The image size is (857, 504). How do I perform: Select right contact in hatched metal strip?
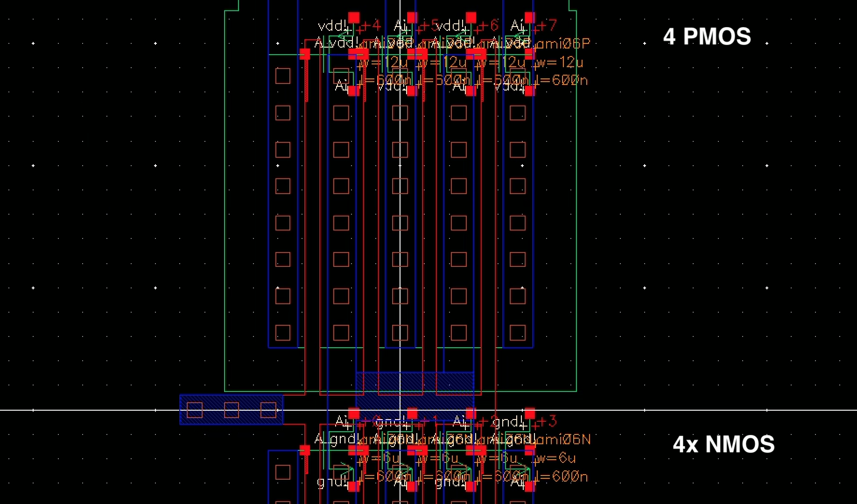(268, 410)
